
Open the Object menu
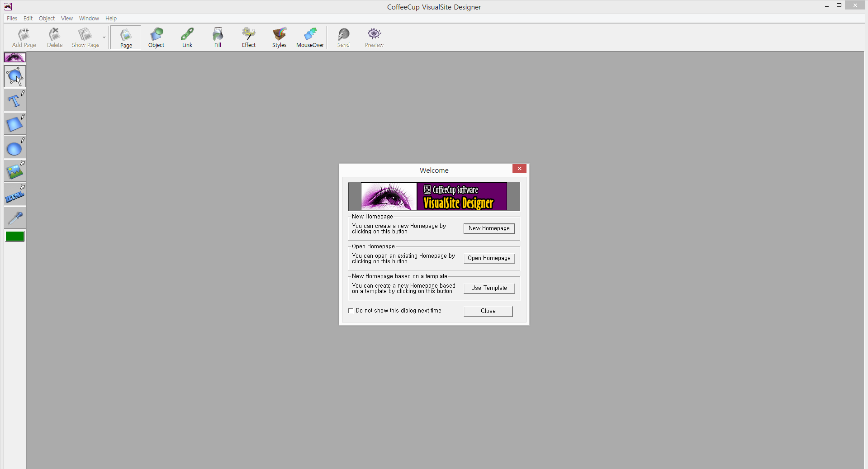(x=47, y=19)
